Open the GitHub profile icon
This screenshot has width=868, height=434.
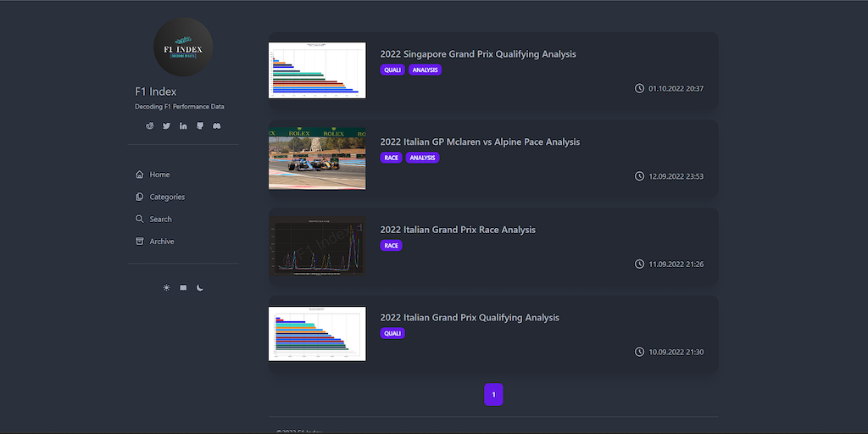200,125
